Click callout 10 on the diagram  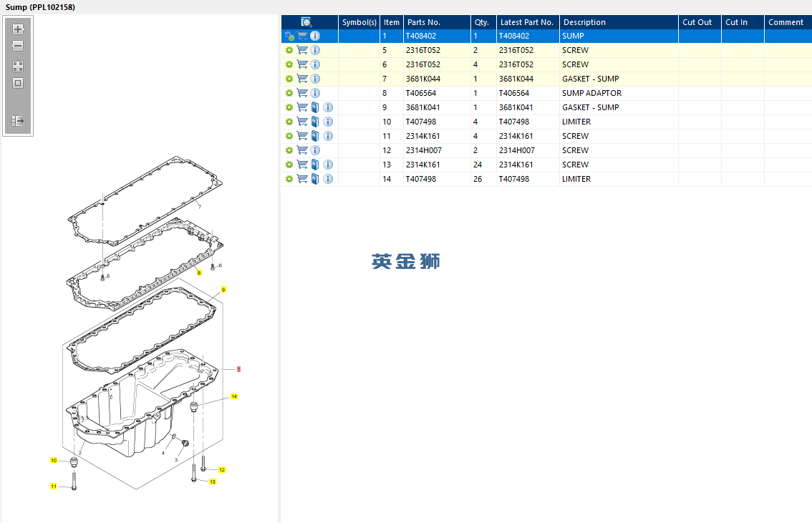(x=54, y=461)
